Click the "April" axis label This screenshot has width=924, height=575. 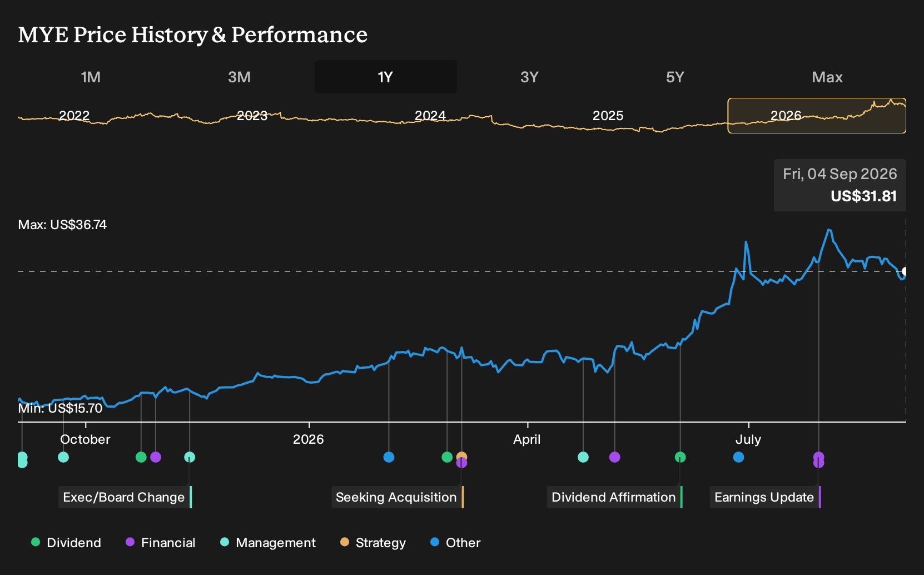coord(527,439)
